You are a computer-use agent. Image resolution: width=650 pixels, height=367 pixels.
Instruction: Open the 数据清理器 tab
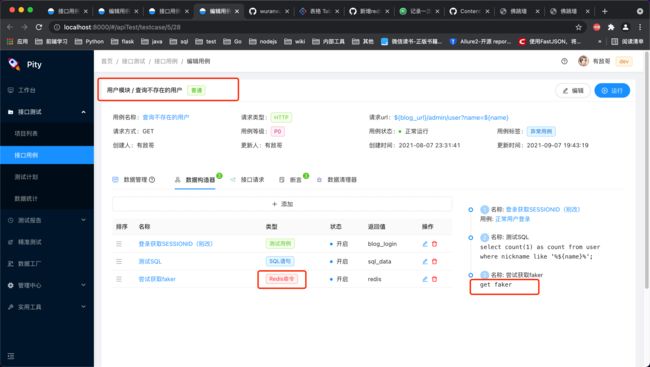point(337,180)
